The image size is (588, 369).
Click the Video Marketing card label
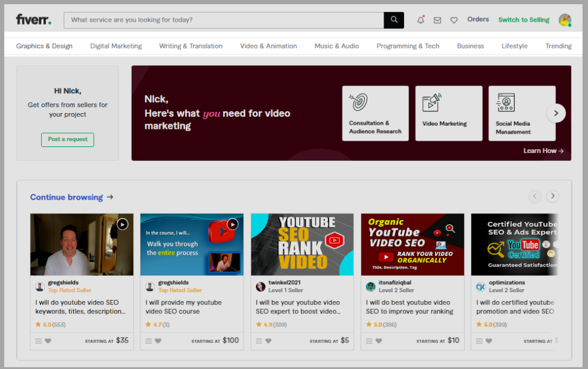[x=445, y=124]
